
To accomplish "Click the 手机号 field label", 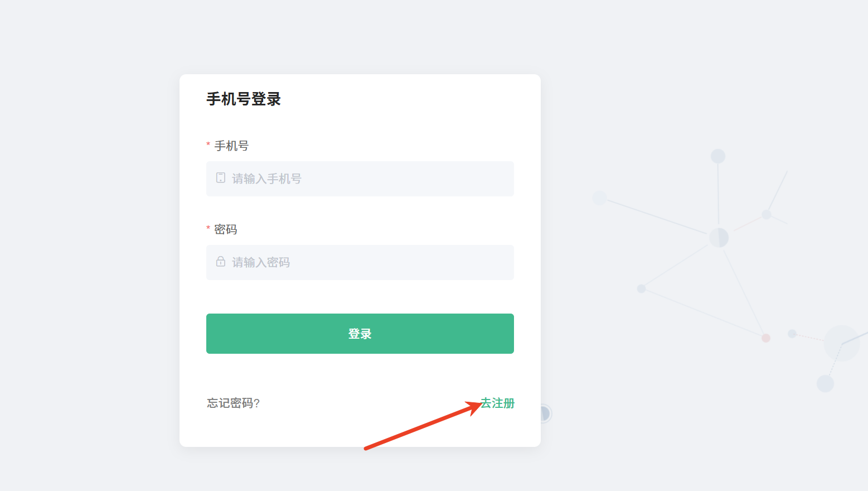I will [231, 146].
